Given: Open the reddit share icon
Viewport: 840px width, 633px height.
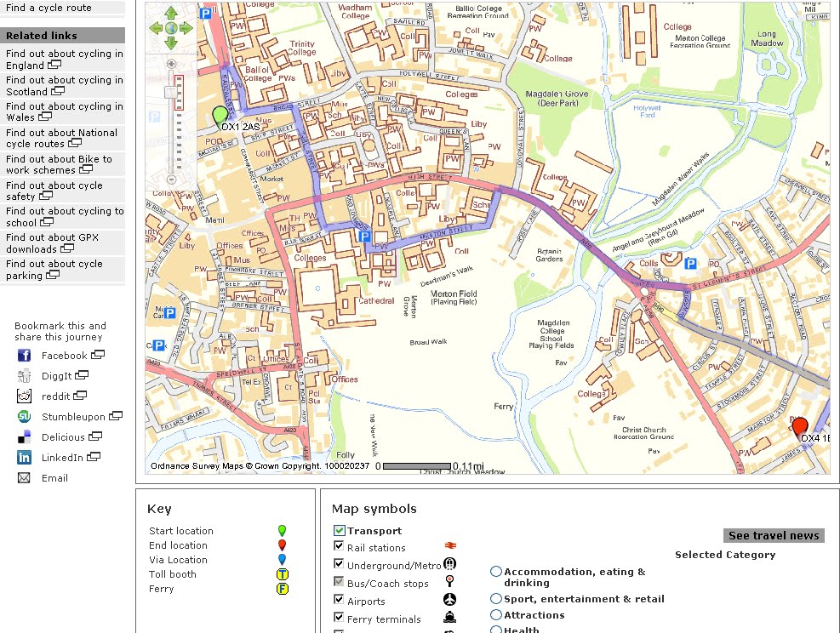Looking at the screenshot, I should coord(23,396).
